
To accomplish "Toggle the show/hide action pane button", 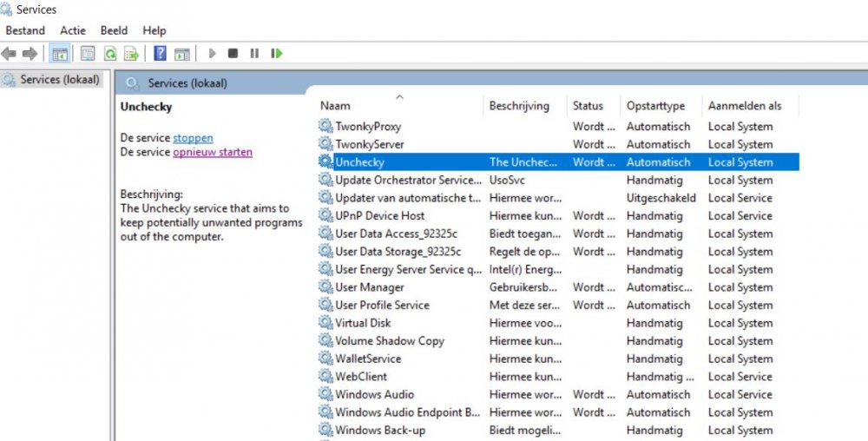I will tap(182, 54).
